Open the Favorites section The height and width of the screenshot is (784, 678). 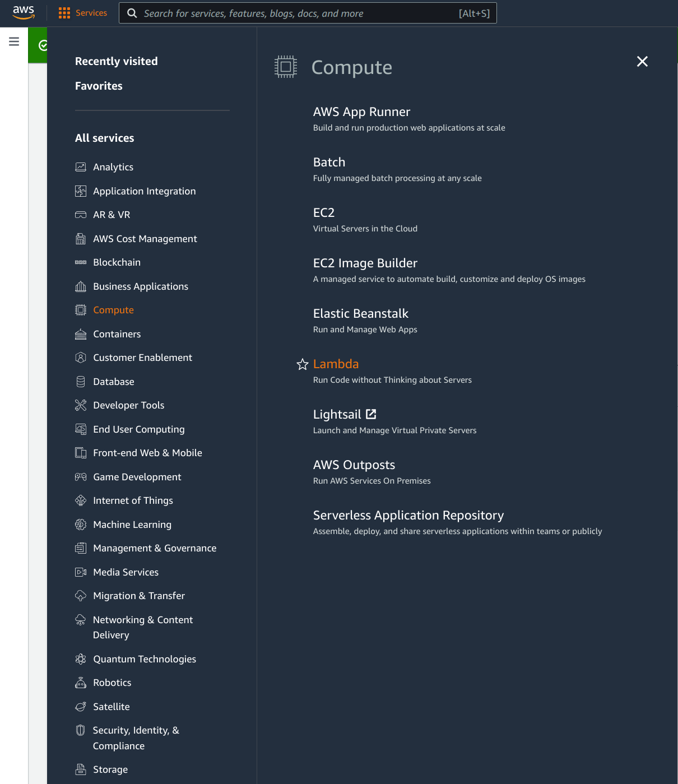click(99, 86)
